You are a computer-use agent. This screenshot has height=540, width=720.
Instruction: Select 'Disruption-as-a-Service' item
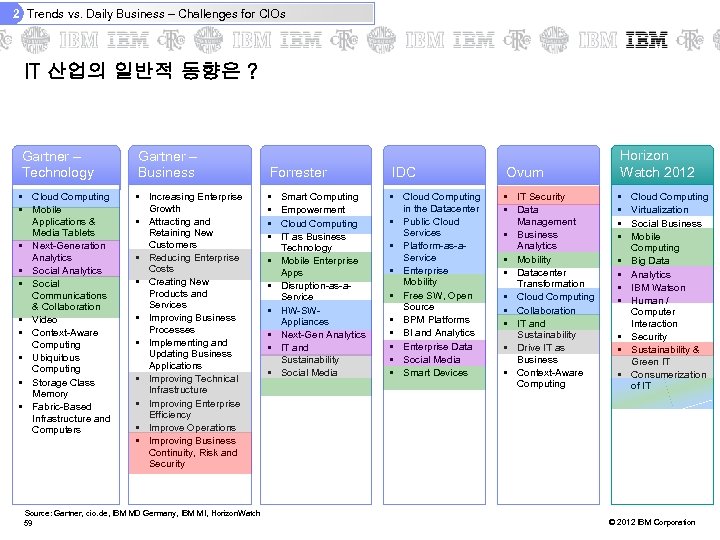pos(316,291)
